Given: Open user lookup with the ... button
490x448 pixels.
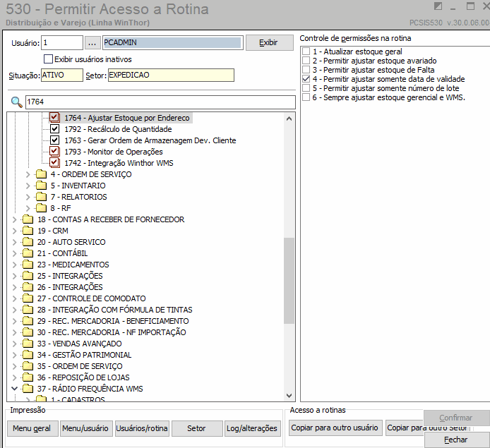Looking at the screenshot, I should (x=92, y=43).
